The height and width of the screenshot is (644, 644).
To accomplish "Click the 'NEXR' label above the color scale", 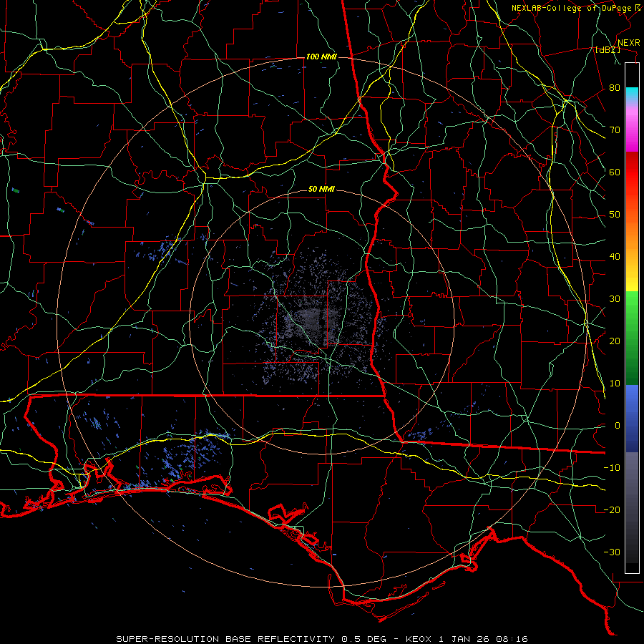I will tap(629, 43).
